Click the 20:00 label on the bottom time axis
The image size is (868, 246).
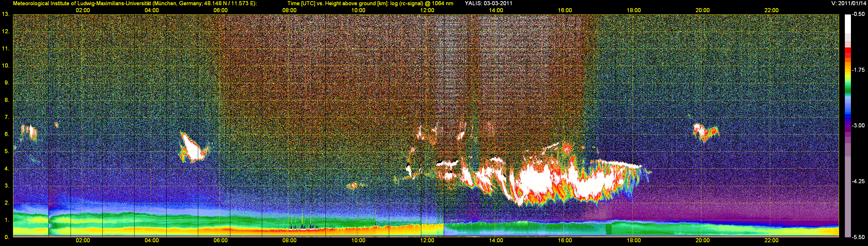(703, 241)
